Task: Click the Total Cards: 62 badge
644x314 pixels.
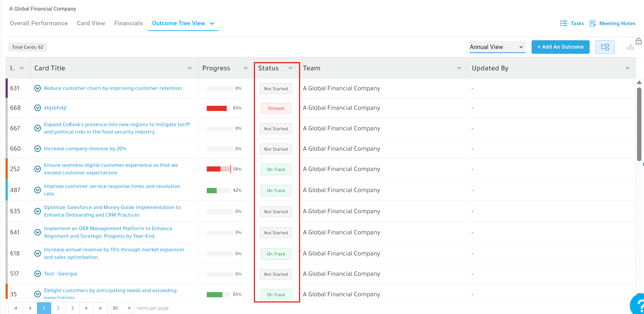Action: (x=27, y=47)
